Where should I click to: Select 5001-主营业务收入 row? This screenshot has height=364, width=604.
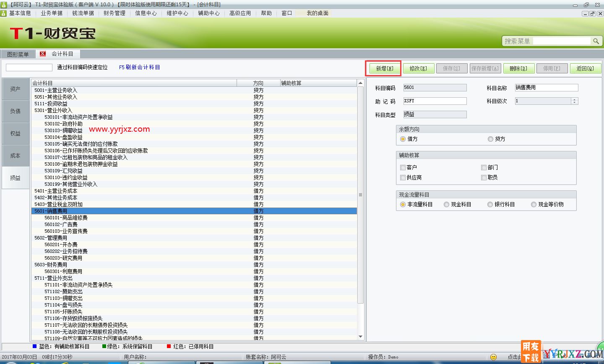click(194, 90)
